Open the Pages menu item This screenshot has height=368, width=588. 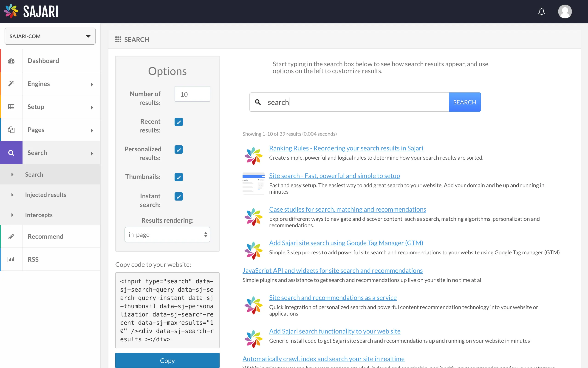50,130
